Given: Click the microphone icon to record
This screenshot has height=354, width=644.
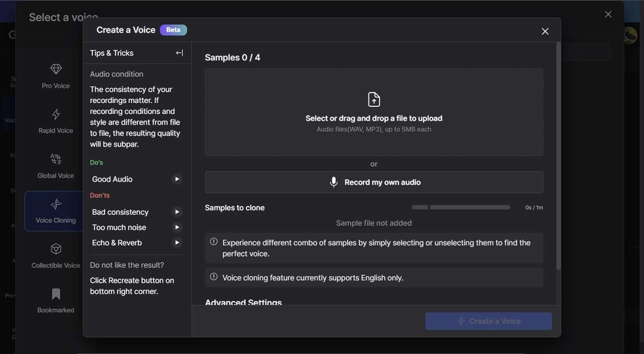Looking at the screenshot, I should 334,182.
